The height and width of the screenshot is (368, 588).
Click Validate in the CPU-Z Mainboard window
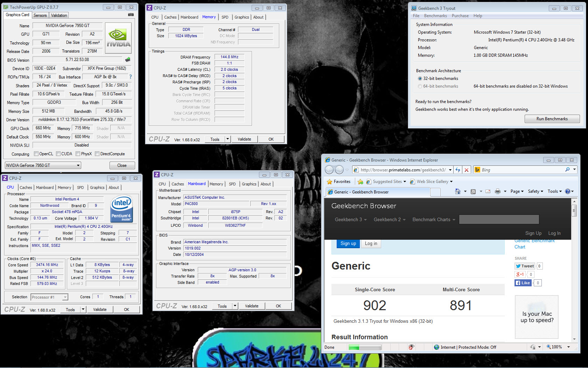tap(252, 306)
